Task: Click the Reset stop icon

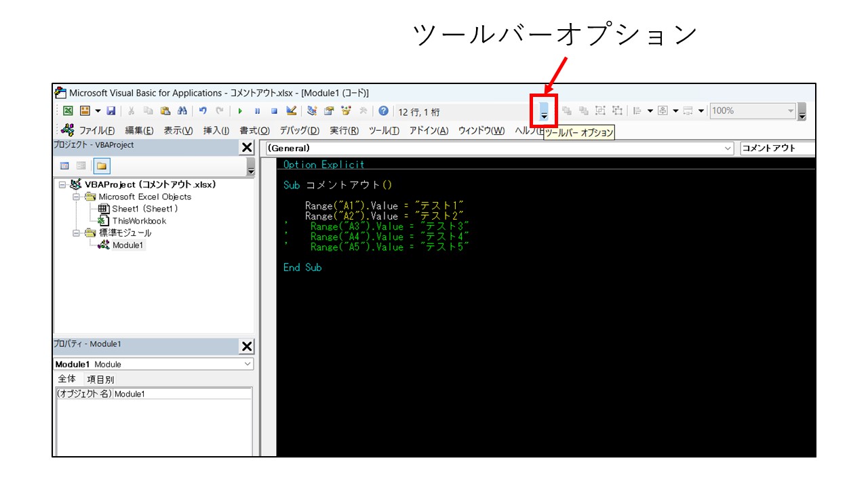Action: pyautogui.click(x=274, y=111)
